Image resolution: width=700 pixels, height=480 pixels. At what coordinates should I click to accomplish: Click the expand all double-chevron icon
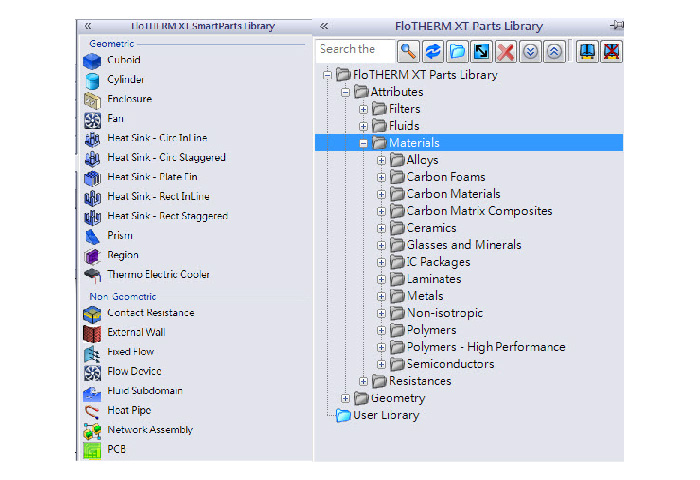531,50
